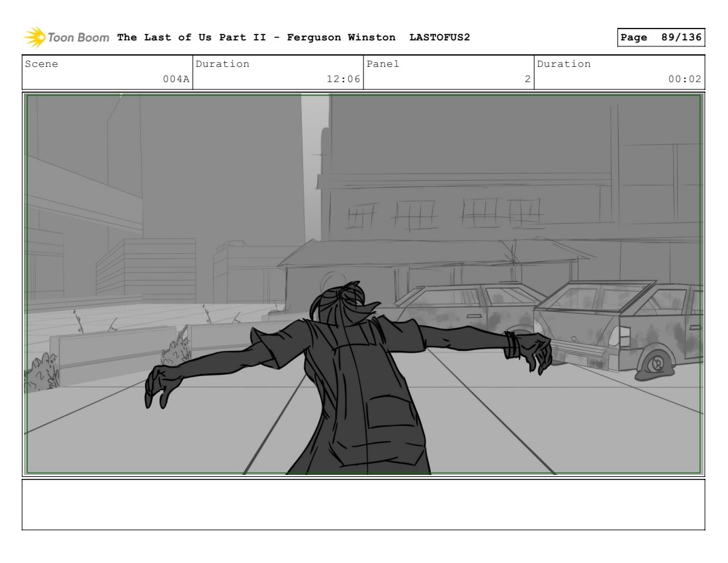Click the 'LASTOFUS2' project code text
The width and height of the screenshot is (728, 563).
tap(439, 37)
